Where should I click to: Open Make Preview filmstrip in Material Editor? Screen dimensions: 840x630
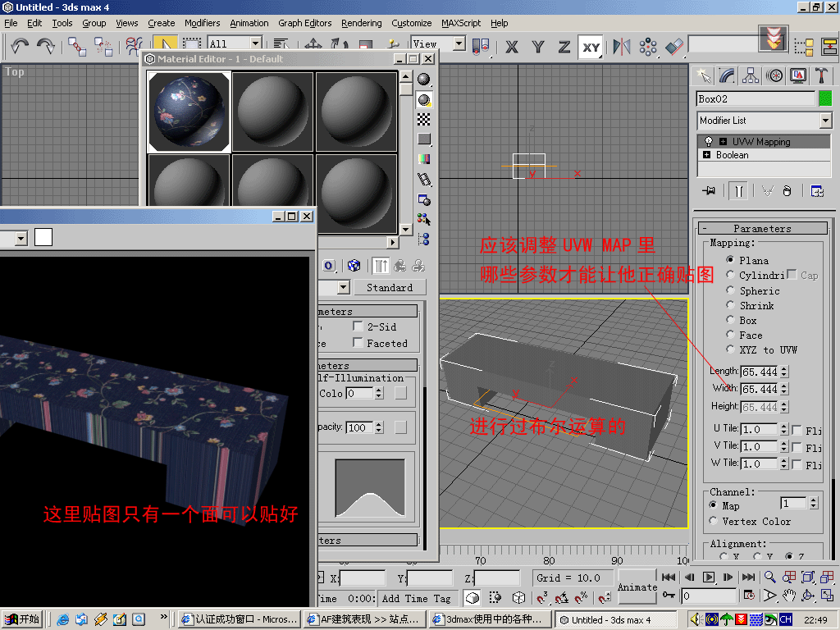[x=424, y=180]
